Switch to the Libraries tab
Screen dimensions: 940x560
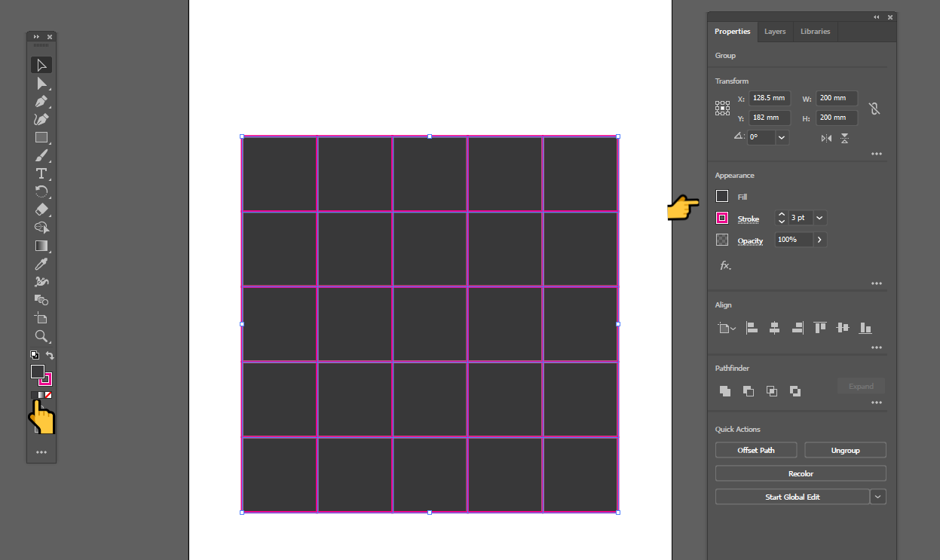tap(816, 32)
